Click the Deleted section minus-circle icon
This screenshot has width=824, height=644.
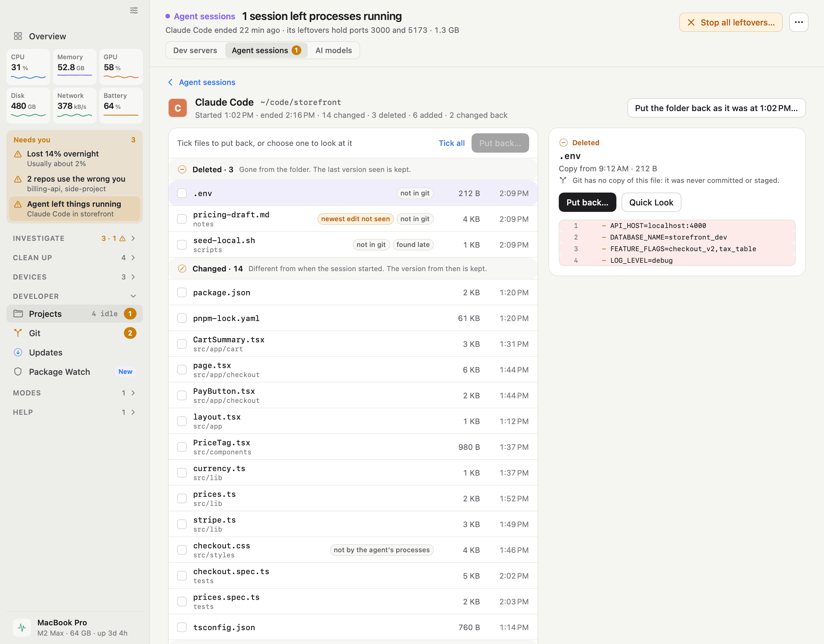(182, 169)
